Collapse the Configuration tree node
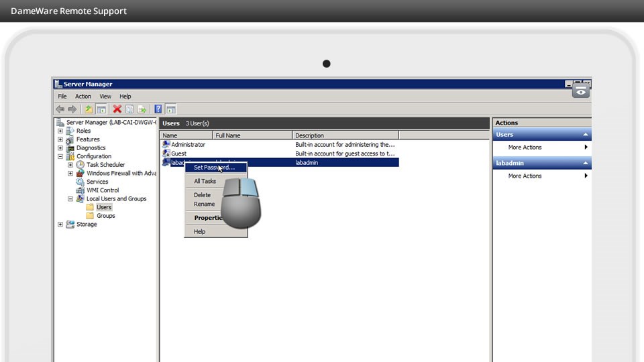 coord(60,156)
